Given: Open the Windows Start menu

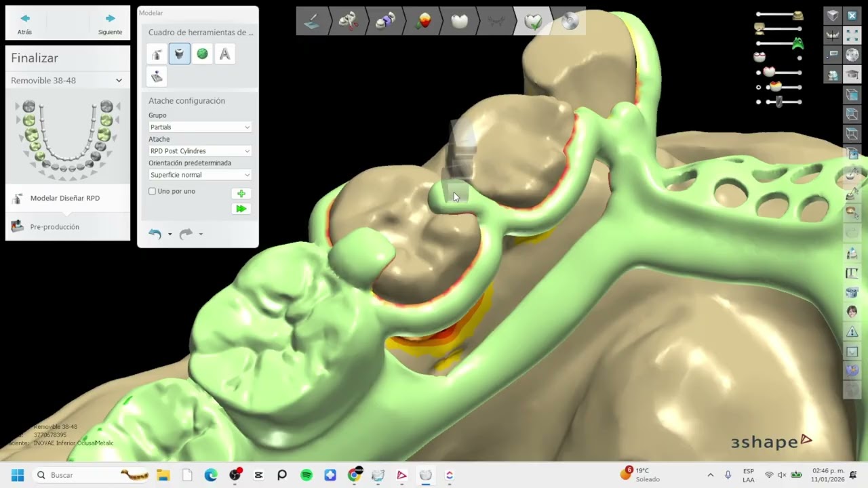Looking at the screenshot, I should coord(18,475).
